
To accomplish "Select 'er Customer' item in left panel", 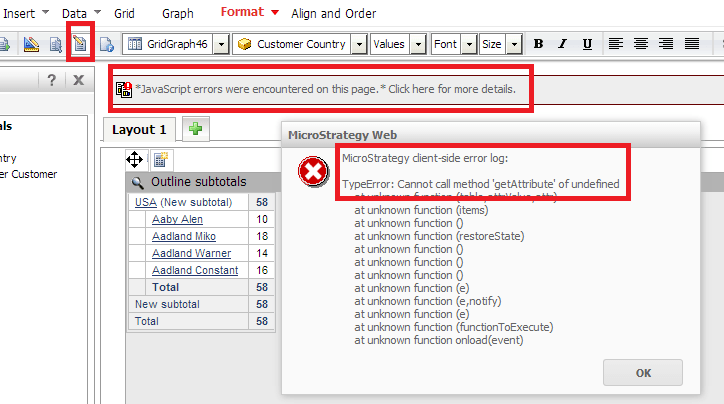I will click(x=29, y=175).
